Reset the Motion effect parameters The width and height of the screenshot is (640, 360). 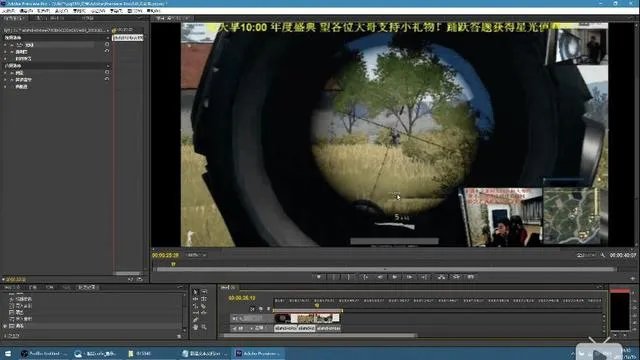pos(107,44)
